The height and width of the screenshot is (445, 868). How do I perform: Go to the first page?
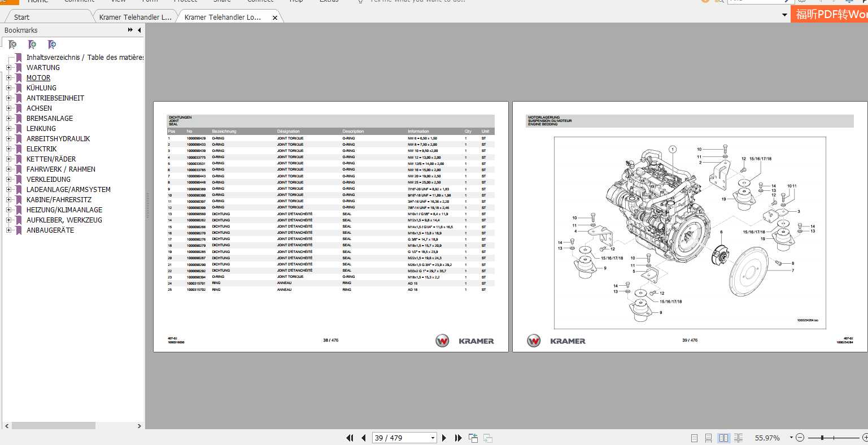pos(350,438)
